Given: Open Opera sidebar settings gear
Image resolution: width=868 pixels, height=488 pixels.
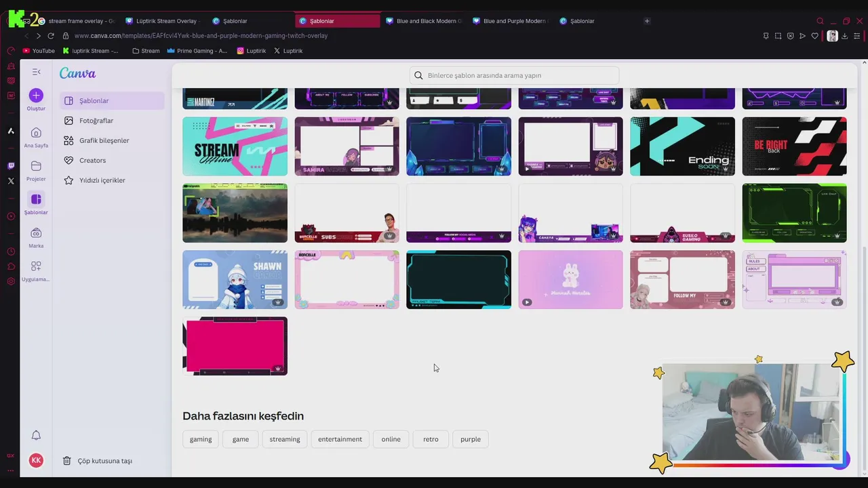Looking at the screenshot, I should pyautogui.click(x=11, y=281).
